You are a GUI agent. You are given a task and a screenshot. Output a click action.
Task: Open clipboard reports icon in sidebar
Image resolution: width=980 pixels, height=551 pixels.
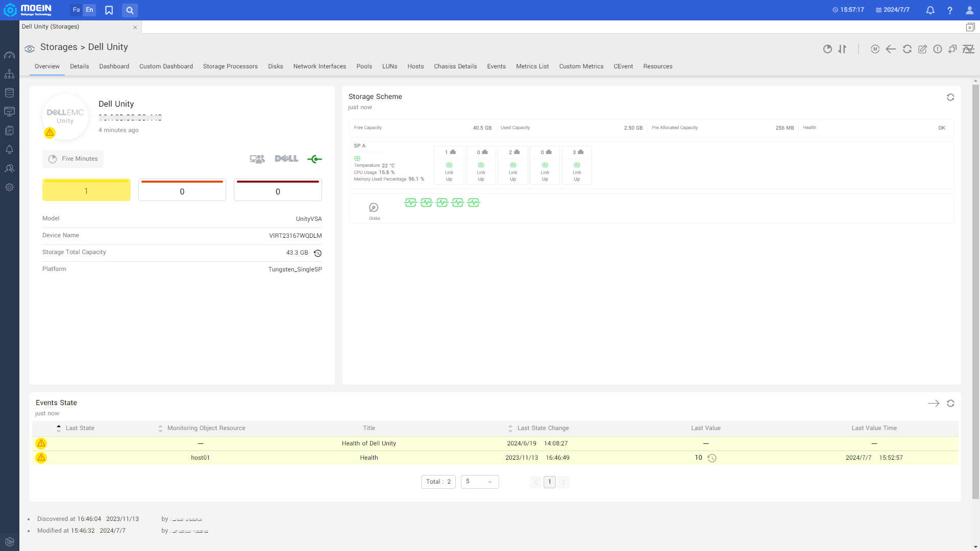click(x=9, y=131)
